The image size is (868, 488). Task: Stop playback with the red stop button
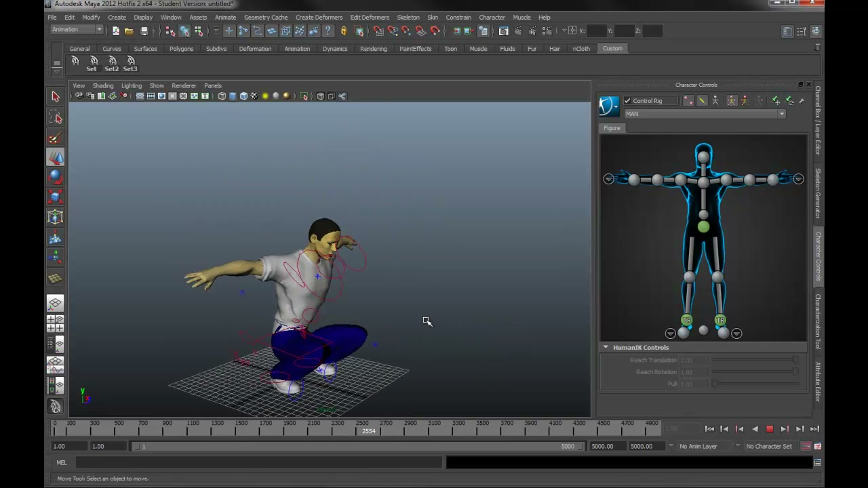coord(770,429)
